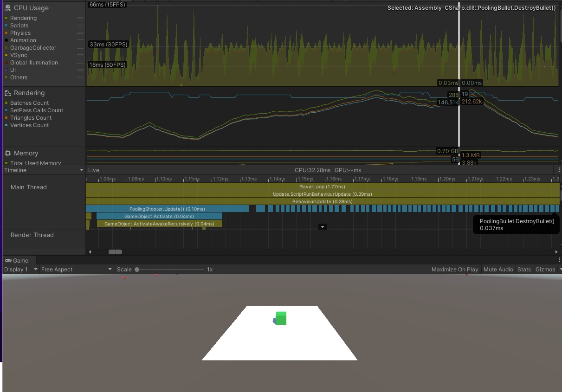Click the green cube in Game view
562x392 pixels.
tap(281, 318)
